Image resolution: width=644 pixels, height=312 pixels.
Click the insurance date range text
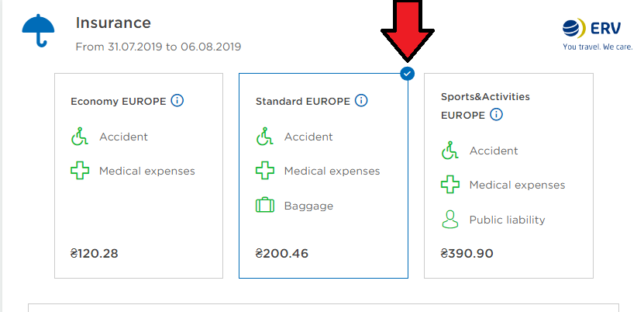click(158, 47)
